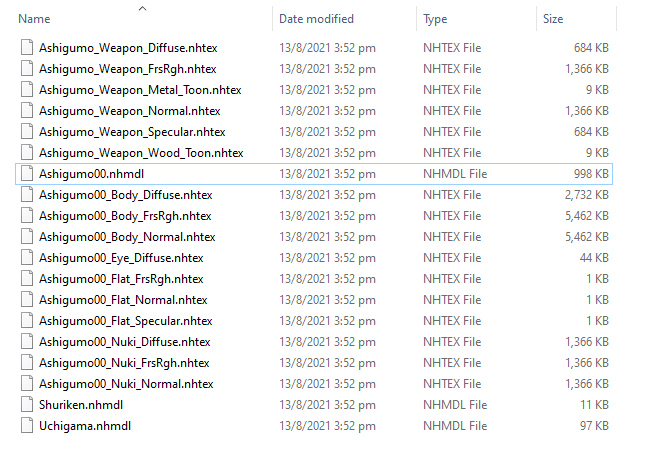Select the file name Ashigumo00_Body_Normal.nhtex
This screenshot has width=647, height=469.
pyautogui.click(x=127, y=237)
